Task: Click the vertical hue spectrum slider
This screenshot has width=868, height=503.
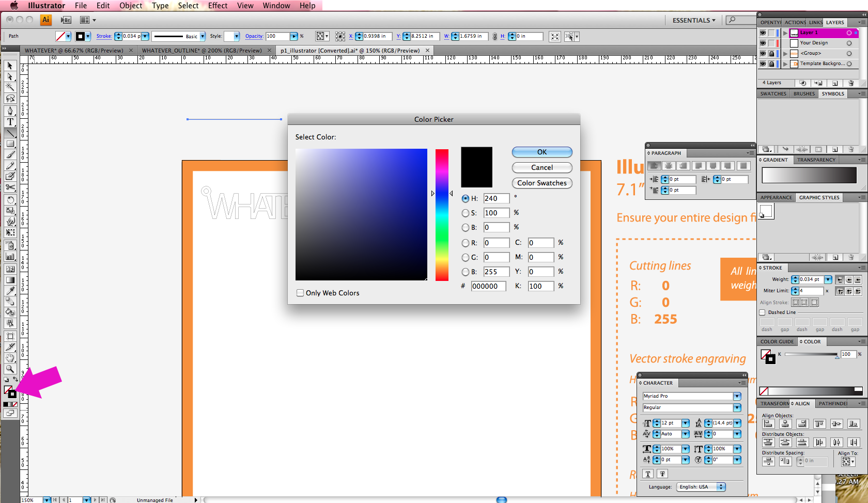Action: coord(442,215)
